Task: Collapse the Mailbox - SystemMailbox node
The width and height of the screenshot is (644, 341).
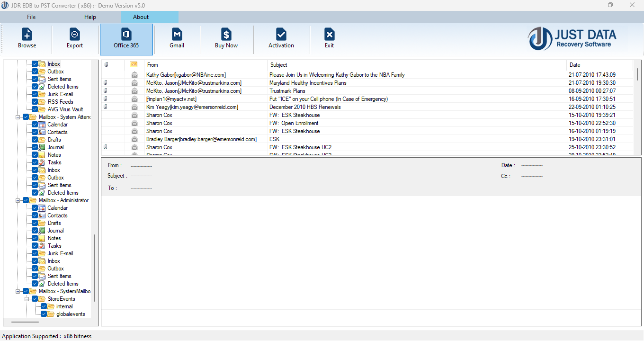Action: tap(18, 291)
